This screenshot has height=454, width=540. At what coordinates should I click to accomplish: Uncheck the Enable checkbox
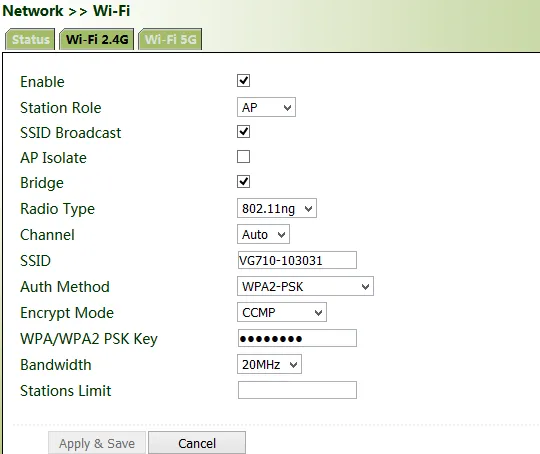click(243, 81)
